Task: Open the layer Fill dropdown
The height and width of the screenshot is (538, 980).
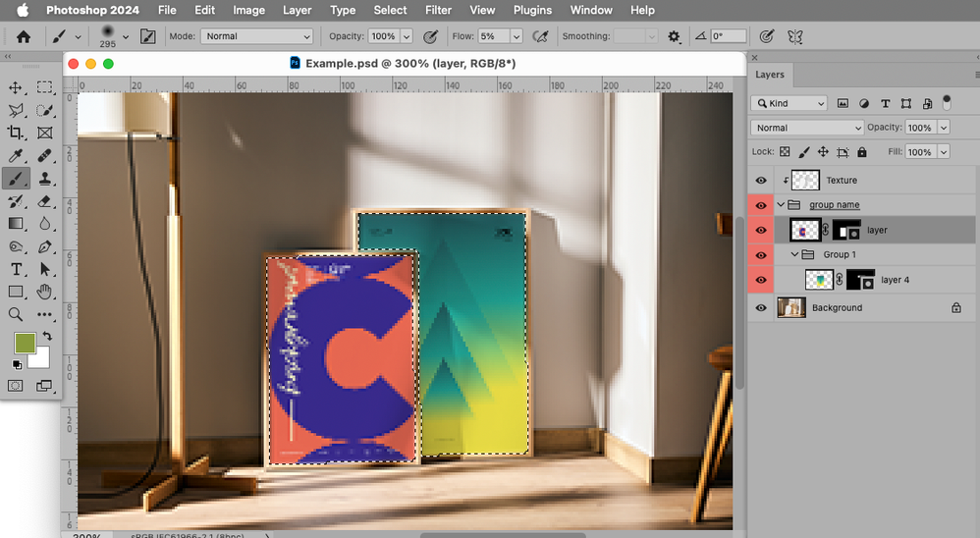Action: point(944,152)
